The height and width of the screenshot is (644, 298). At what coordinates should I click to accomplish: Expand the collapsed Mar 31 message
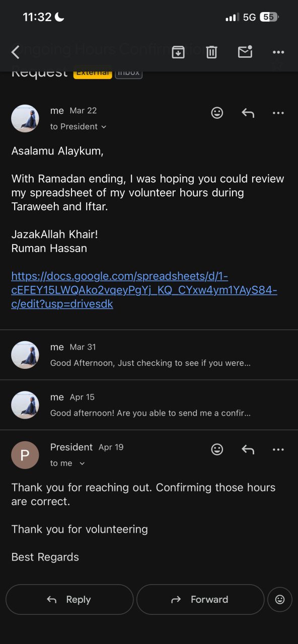coord(149,355)
